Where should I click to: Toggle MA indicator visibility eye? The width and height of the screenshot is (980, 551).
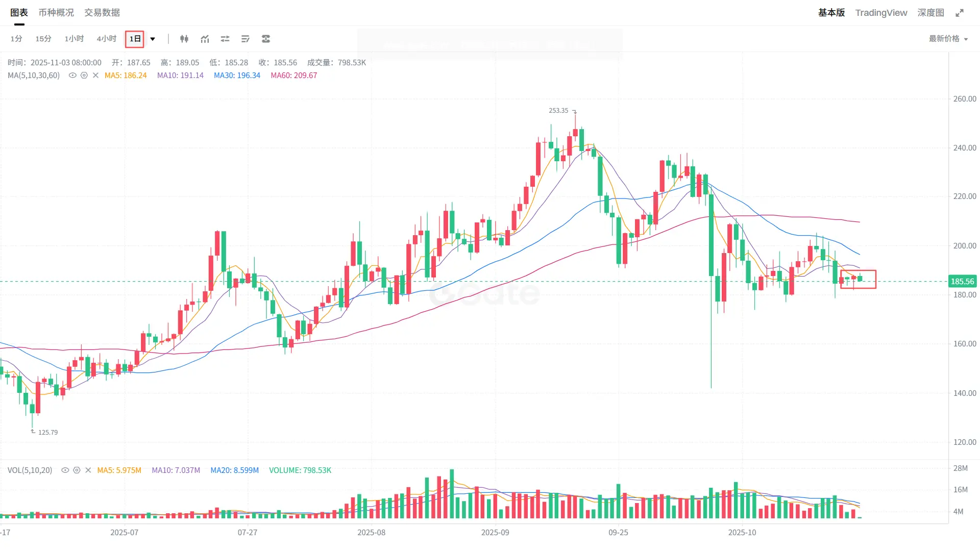tap(72, 76)
